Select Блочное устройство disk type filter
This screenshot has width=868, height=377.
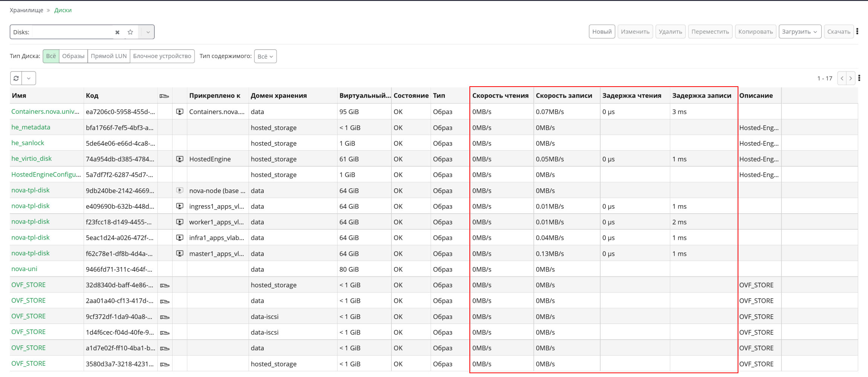pyautogui.click(x=162, y=56)
